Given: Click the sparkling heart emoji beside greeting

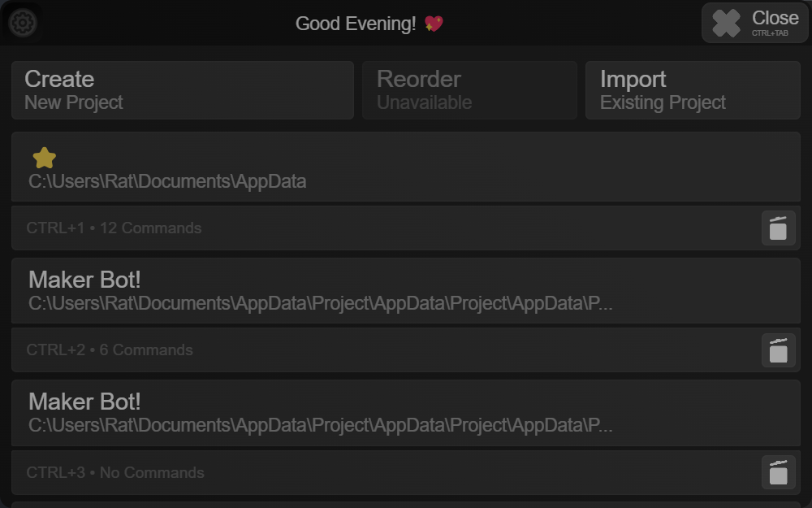Looking at the screenshot, I should [x=434, y=24].
